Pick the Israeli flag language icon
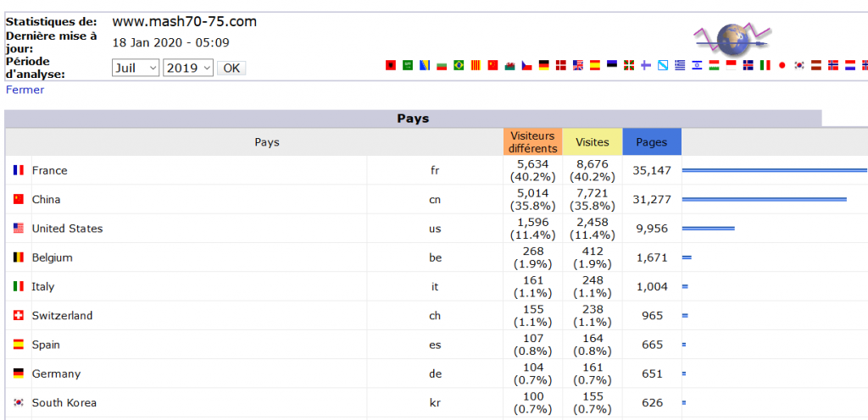The height and width of the screenshot is (420, 868). [x=697, y=66]
